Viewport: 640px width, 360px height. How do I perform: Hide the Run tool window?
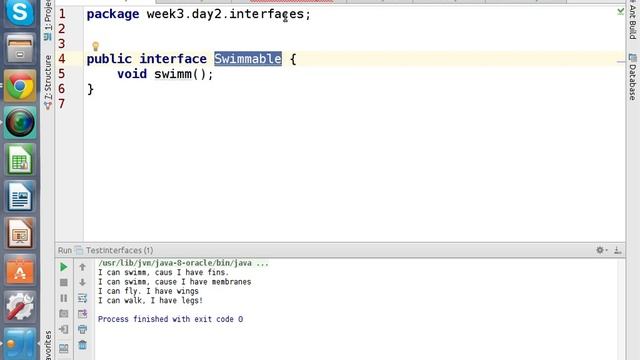618,250
